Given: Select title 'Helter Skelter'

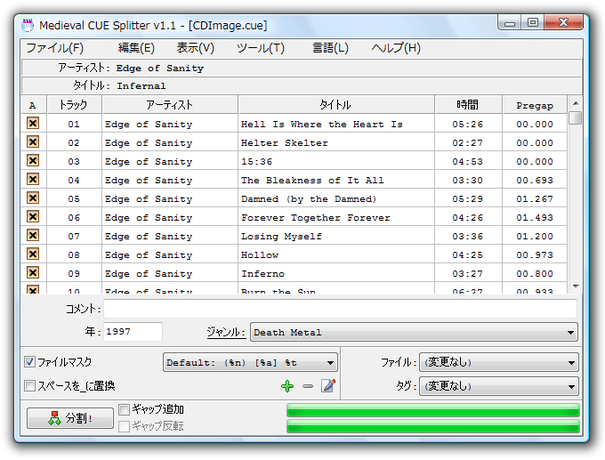Looking at the screenshot, I should (284, 143).
